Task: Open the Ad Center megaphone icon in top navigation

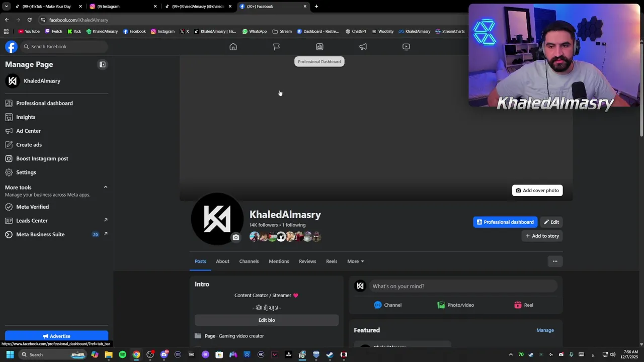Action: tap(363, 47)
